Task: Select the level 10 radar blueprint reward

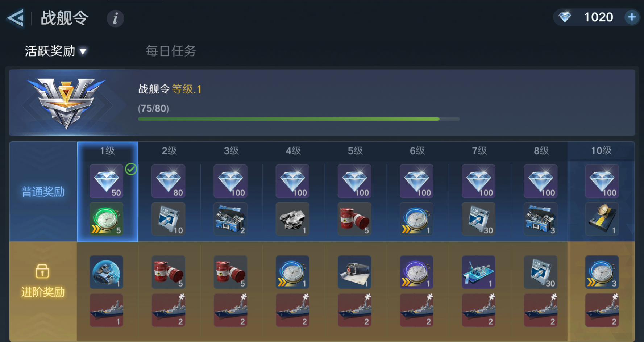Action: [602, 219]
